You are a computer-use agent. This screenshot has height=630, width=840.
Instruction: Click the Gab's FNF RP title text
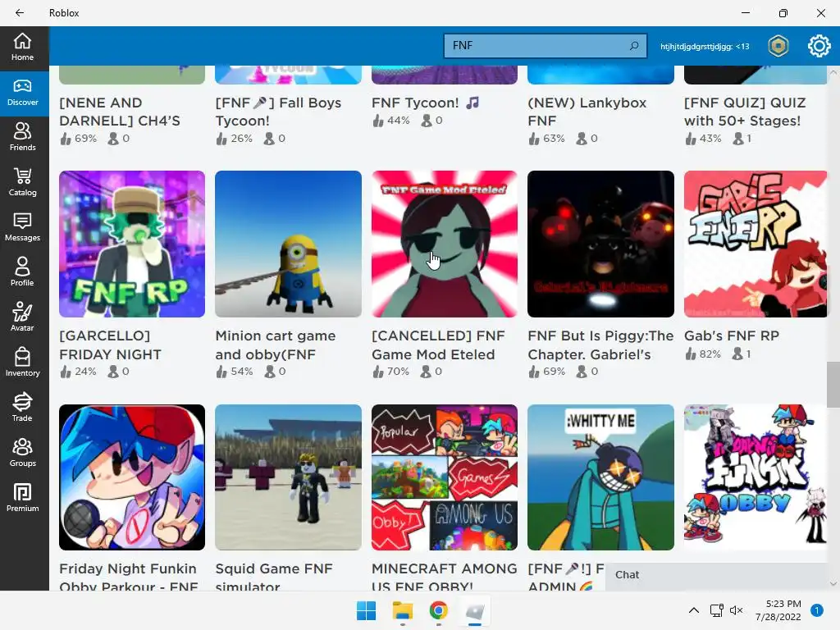[732, 336]
